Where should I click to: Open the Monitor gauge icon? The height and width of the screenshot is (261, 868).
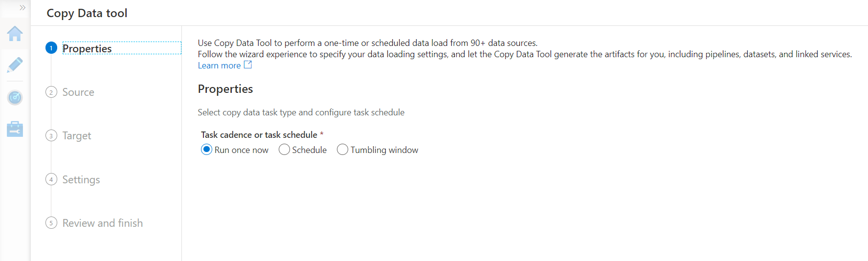(x=15, y=97)
